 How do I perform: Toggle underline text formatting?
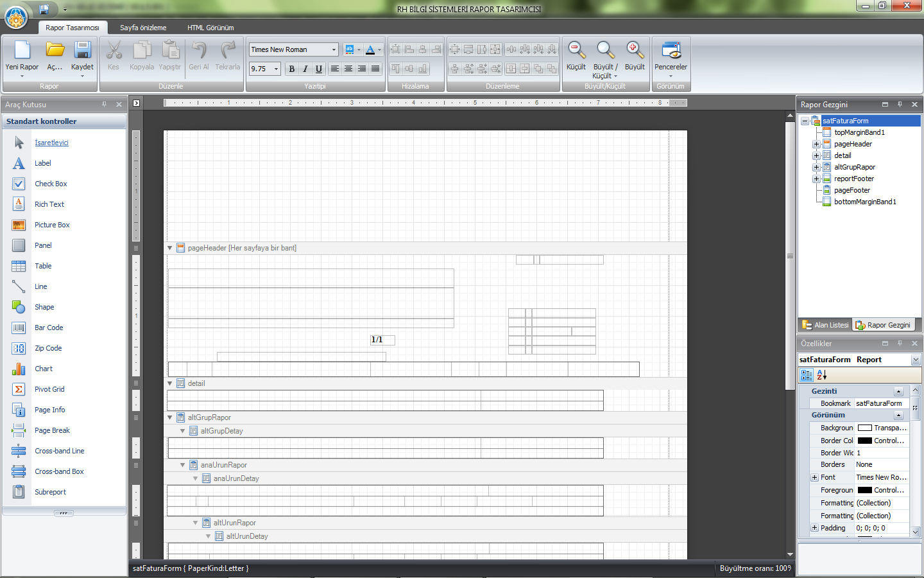point(319,69)
